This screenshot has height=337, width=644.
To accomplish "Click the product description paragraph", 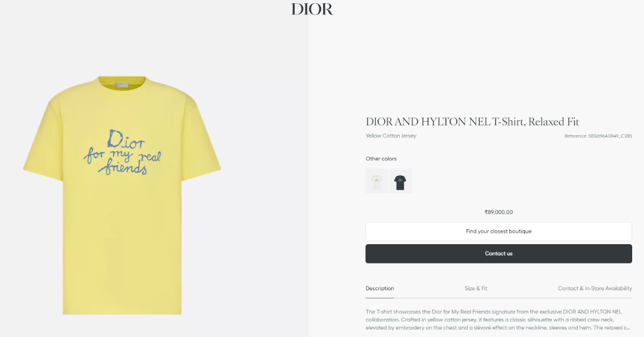I will (499, 319).
